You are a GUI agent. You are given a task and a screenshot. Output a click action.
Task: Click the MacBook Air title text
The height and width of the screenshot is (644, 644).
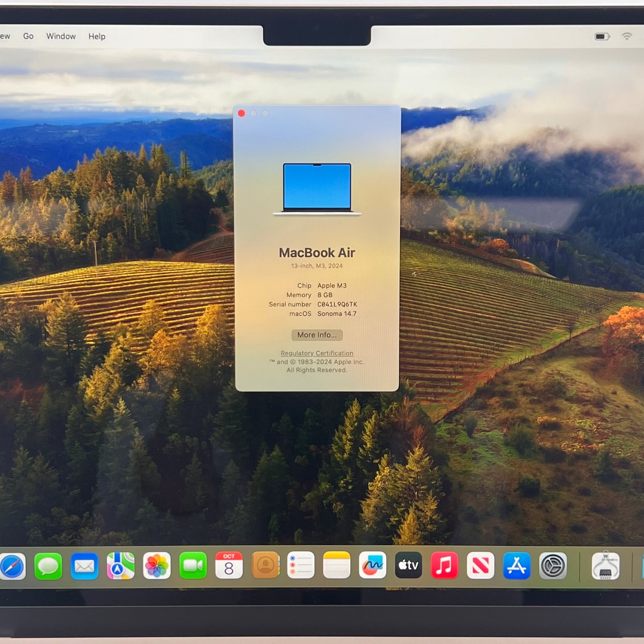(x=317, y=253)
